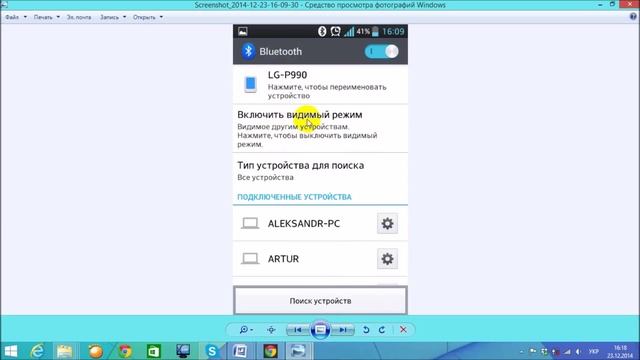Image resolution: width=640 pixels, height=360 pixels.
Task: Click the laptop icon beside ALEKSANDR-PC
Action: (x=250, y=223)
